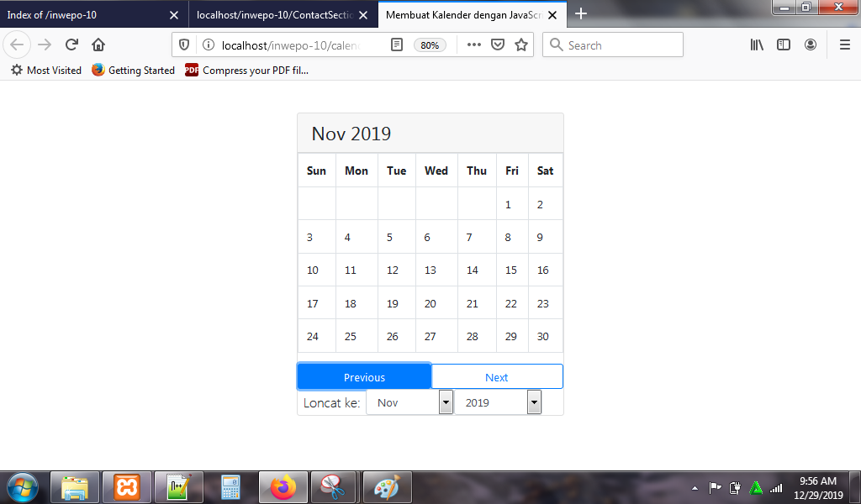Close the ContactSection tab
This screenshot has height=504, width=861.
click(363, 15)
